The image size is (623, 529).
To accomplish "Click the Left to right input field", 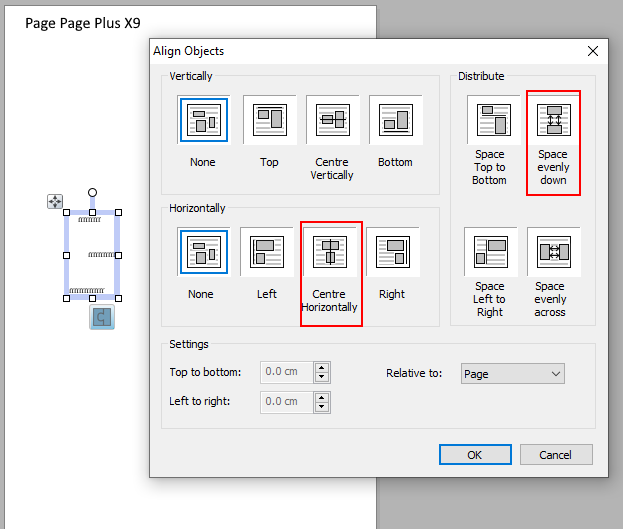I will 287,402.
